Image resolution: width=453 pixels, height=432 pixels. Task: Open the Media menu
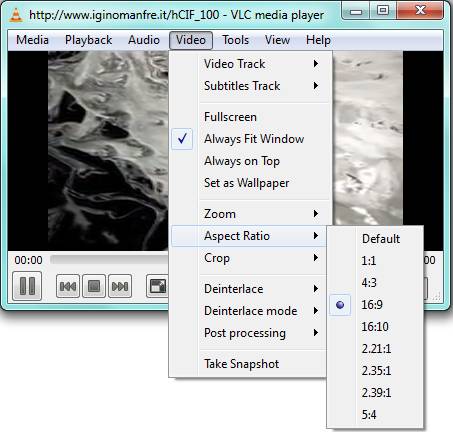tap(32, 40)
